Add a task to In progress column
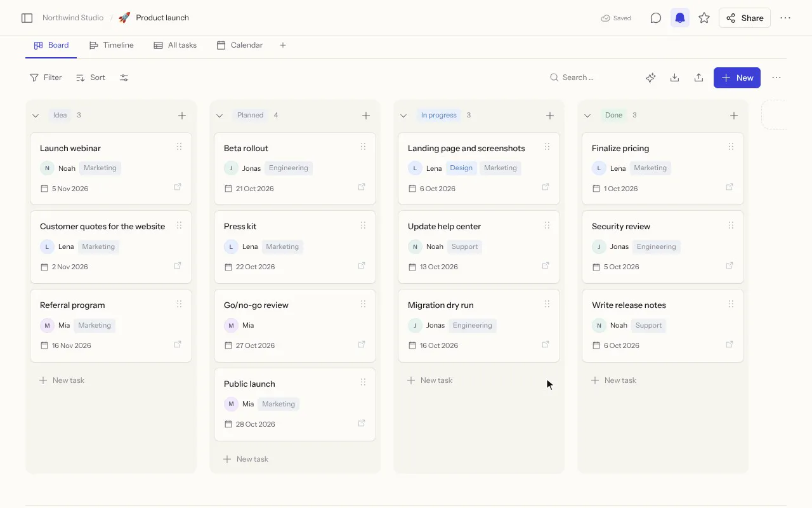Image resolution: width=812 pixels, height=508 pixels. pyautogui.click(x=550, y=116)
